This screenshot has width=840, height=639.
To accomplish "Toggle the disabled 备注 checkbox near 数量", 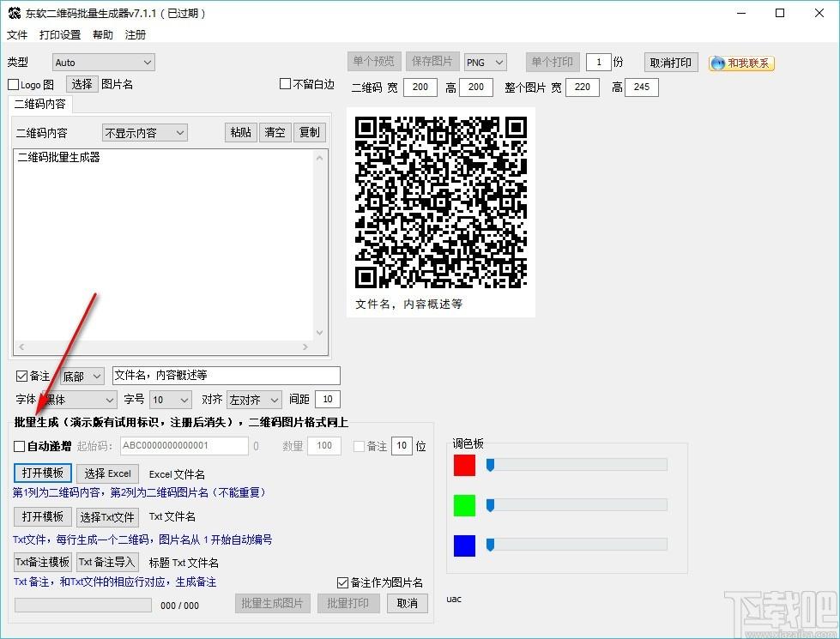I will coord(359,446).
